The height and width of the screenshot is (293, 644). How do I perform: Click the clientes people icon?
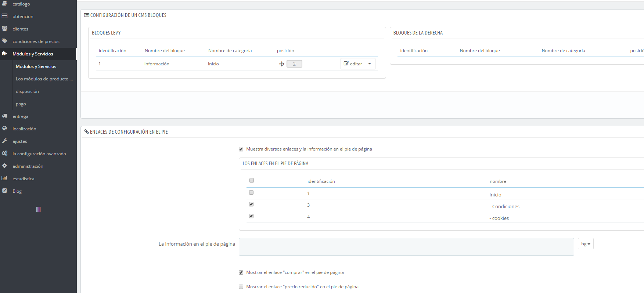tap(5, 29)
